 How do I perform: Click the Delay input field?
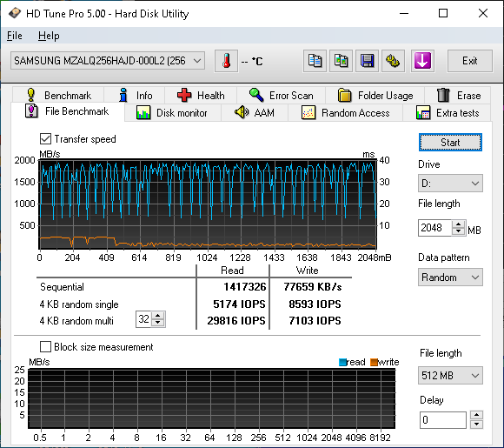[x=442, y=420]
